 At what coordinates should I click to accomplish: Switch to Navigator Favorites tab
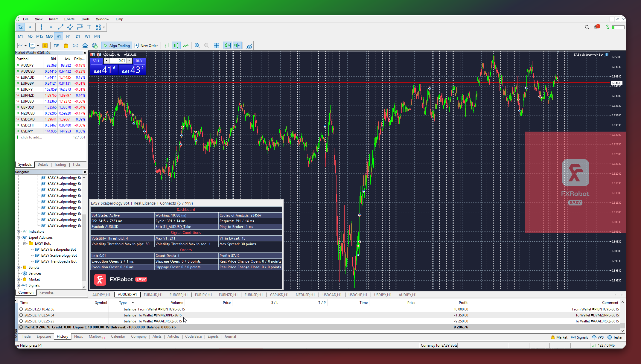46,293
